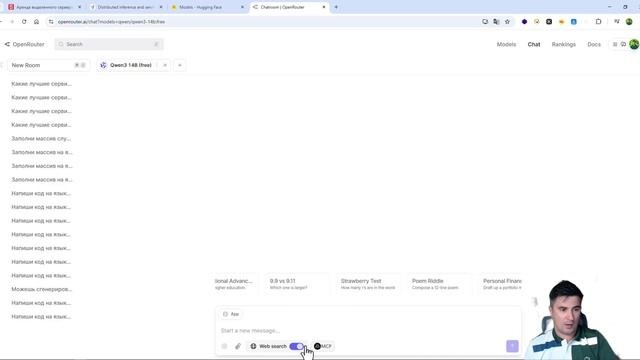
Task: Open the Rankings navigation link
Action: pos(564,44)
